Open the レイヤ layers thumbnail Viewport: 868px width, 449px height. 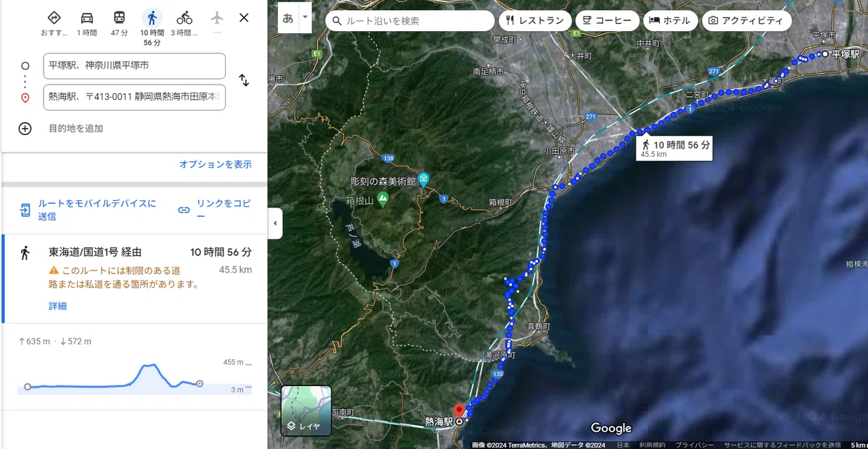[306, 411]
